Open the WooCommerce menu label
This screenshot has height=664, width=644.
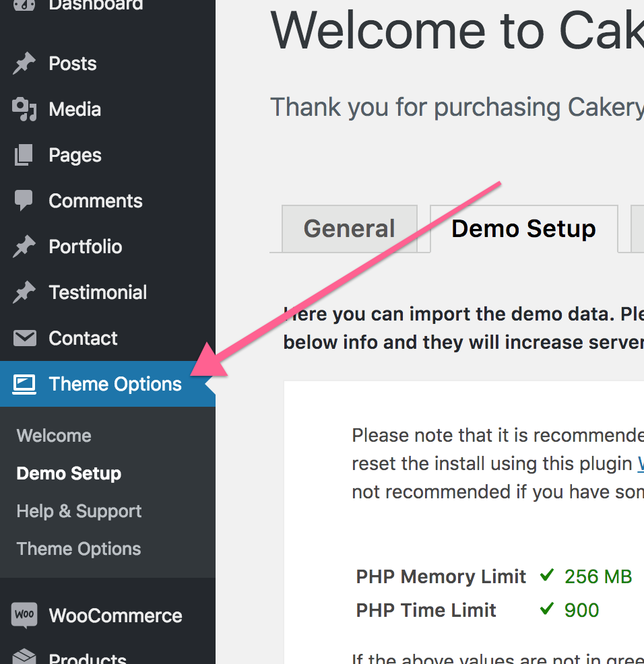click(x=115, y=616)
